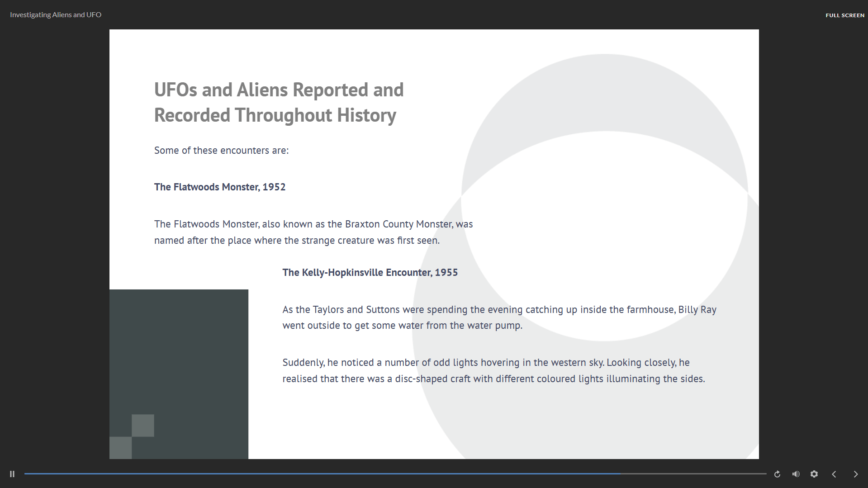
Task: Click the paragraph about disc-shaped craft
Action: [x=493, y=370]
